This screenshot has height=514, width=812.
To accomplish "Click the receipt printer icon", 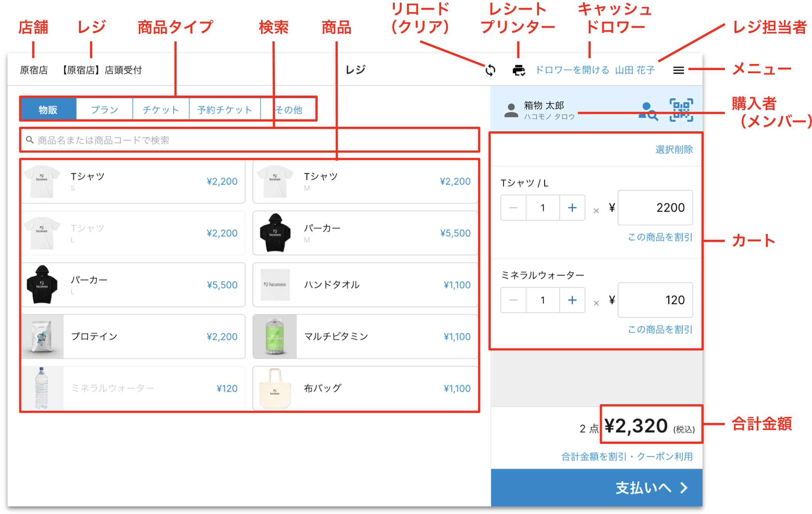I will pyautogui.click(x=519, y=70).
